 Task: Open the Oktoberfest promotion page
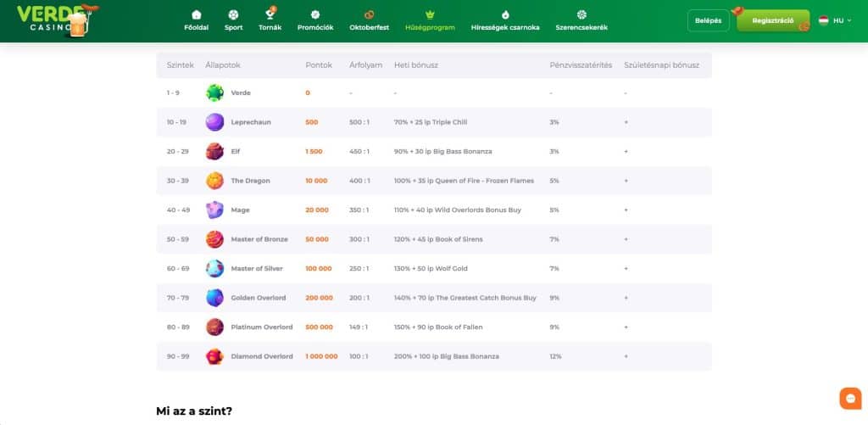coord(370,20)
